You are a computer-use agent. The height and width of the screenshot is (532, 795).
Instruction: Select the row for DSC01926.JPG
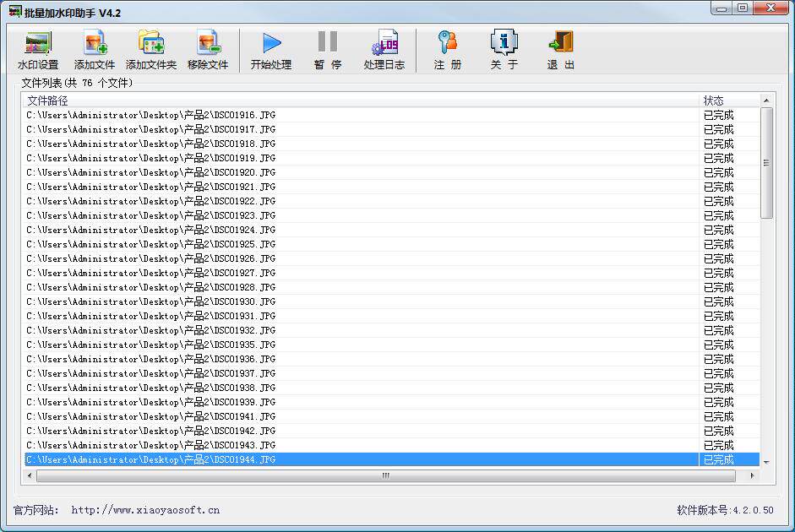click(392, 258)
